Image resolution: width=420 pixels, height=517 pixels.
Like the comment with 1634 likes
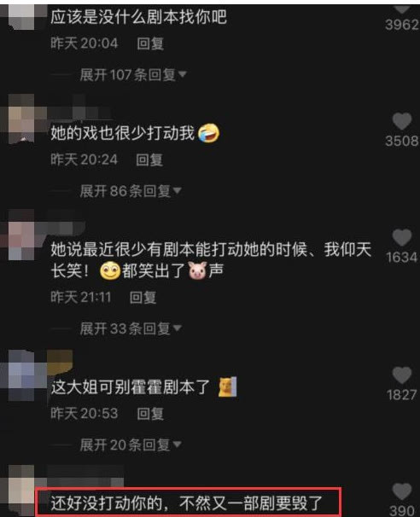402,237
